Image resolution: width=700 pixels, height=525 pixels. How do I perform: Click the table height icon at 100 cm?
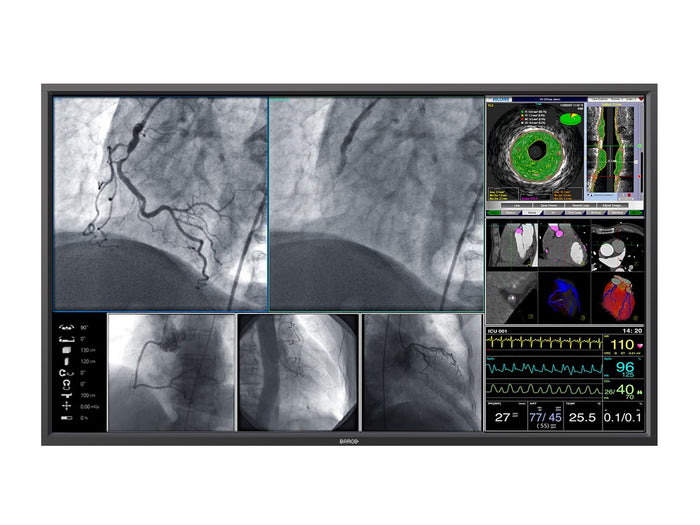point(67,396)
